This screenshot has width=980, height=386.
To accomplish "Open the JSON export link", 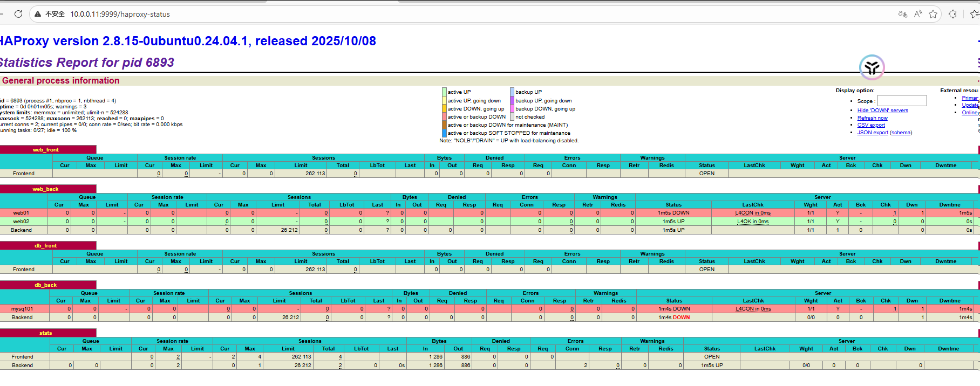I will [x=873, y=133].
